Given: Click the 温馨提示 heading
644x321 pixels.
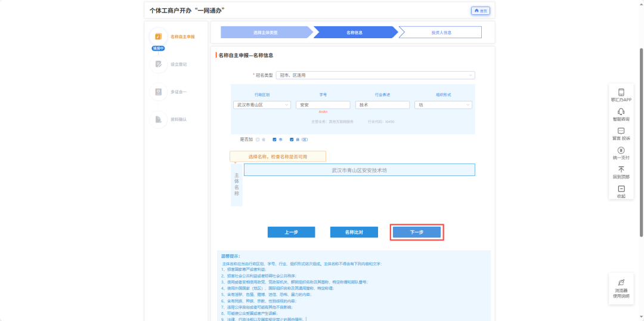Looking at the screenshot, I should click(x=230, y=256).
